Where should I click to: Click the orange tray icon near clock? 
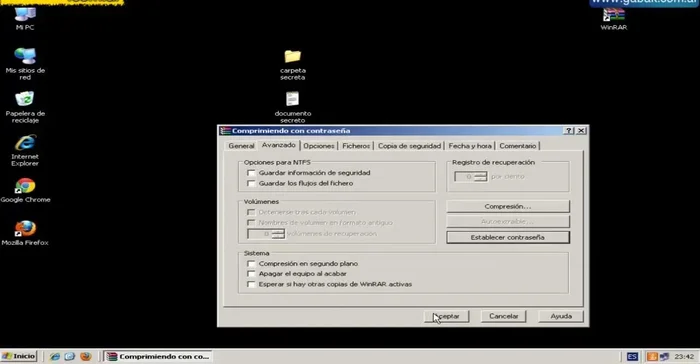[x=652, y=356]
